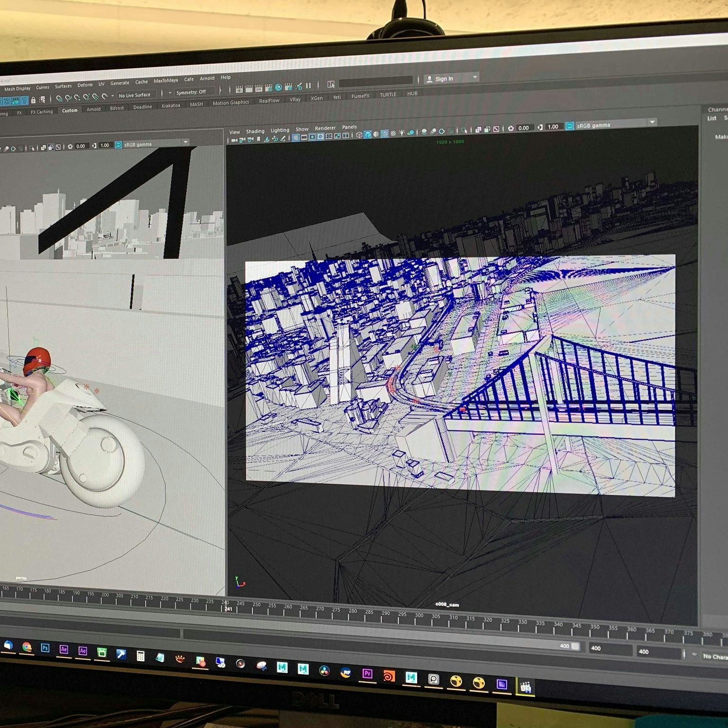This screenshot has width=728, height=728.
Task: Click the lock selection padlock icon
Action: pos(33,100)
